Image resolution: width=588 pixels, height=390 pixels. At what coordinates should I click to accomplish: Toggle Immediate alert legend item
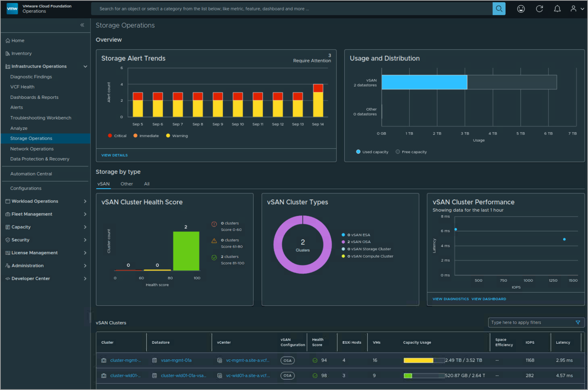[x=146, y=136]
